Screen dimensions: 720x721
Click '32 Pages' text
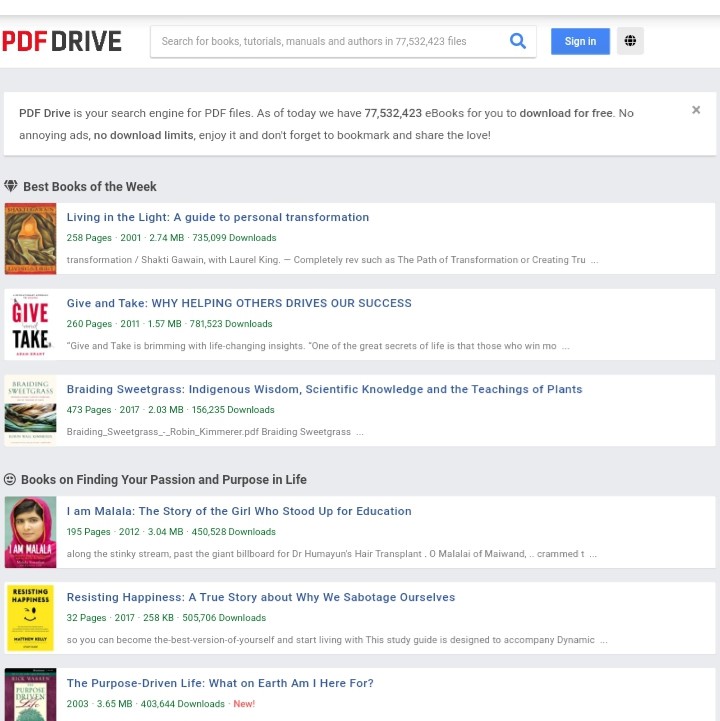[x=86, y=618]
